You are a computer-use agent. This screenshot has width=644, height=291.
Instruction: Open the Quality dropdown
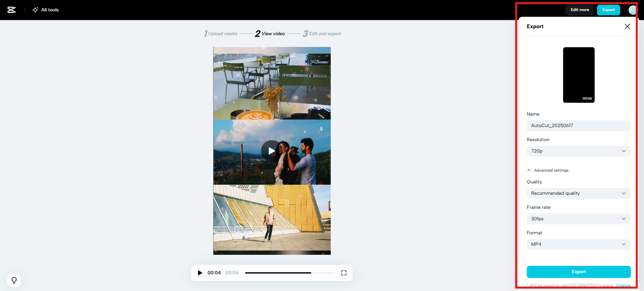[579, 193]
